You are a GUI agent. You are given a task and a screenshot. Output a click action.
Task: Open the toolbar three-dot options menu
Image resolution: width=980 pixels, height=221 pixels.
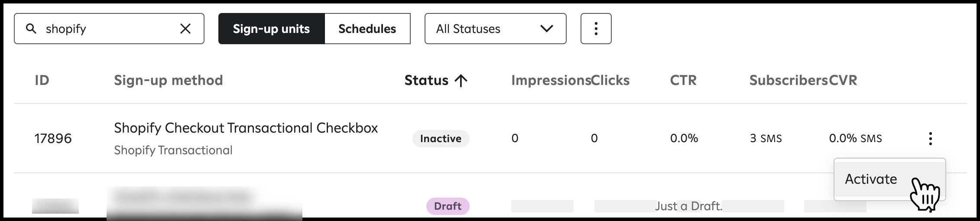point(596,29)
